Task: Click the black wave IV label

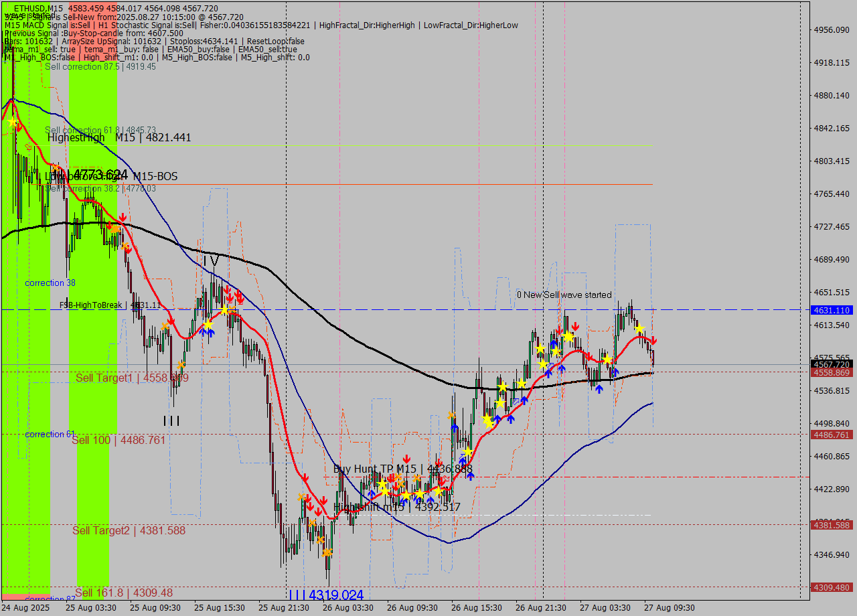Action: click(x=212, y=260)
